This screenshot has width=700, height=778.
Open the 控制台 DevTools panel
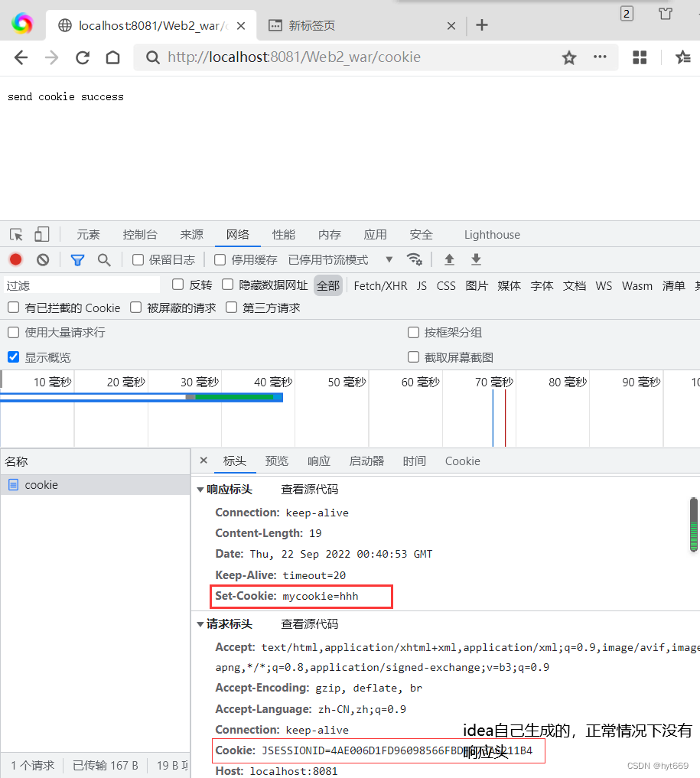point(139,234)
